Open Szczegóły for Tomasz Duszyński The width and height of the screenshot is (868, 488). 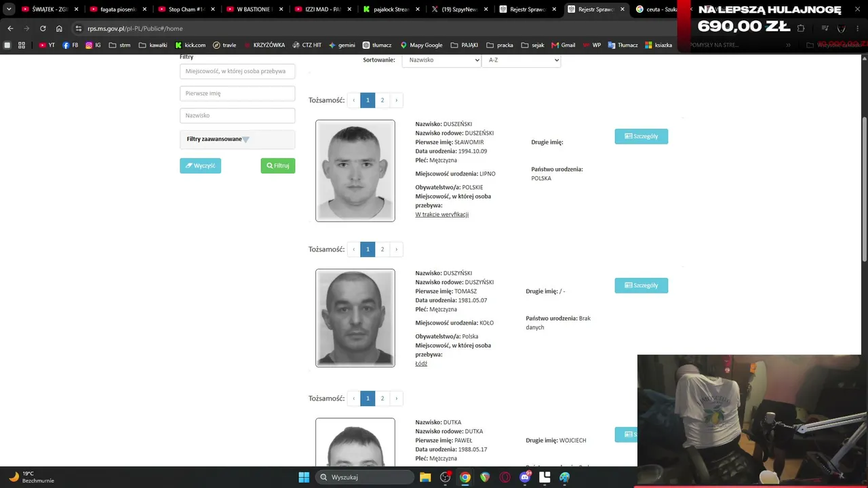[642, 285]
